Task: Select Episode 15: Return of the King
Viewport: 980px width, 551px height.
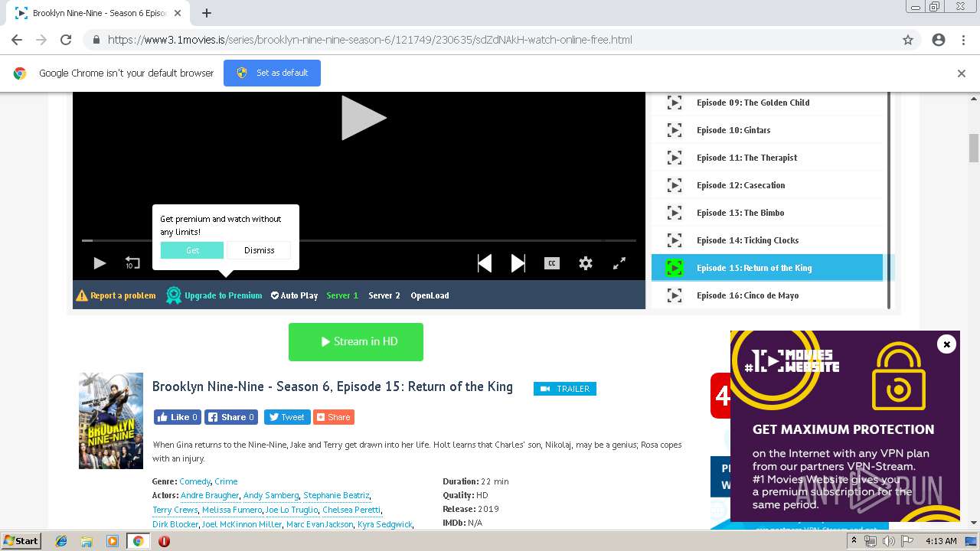Action: pos(767,268)
